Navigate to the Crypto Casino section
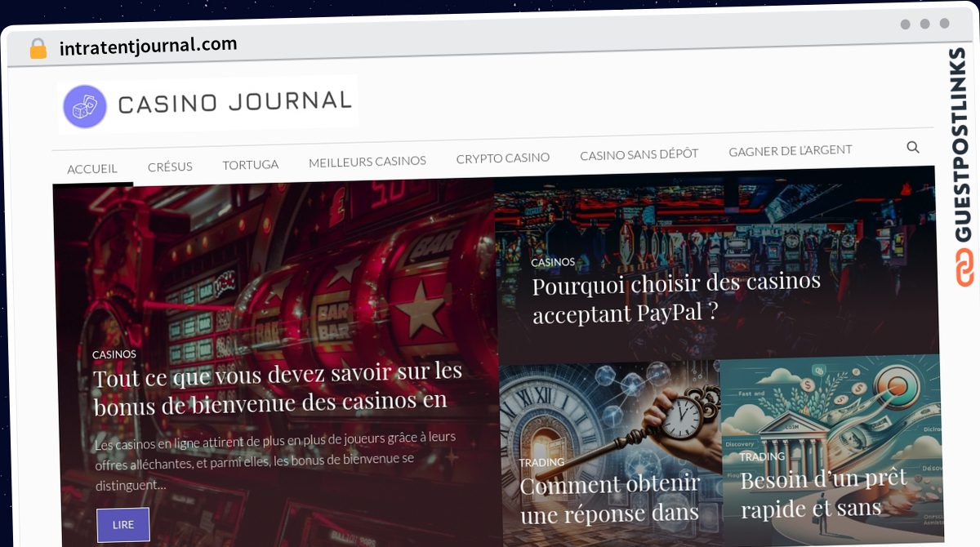 [x=503, y=158]
